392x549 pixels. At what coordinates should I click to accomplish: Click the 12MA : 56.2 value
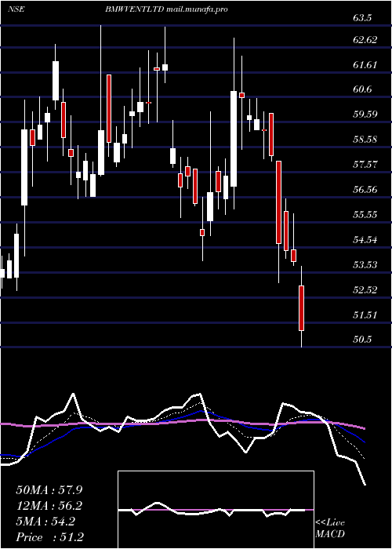pos(49,506)
